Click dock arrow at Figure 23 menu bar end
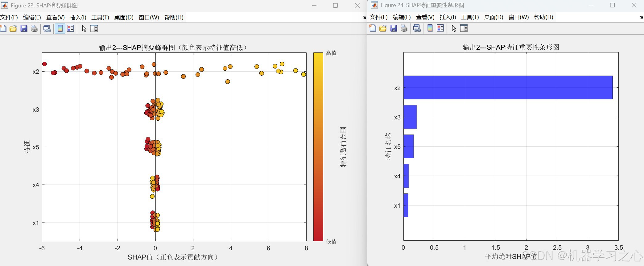The width and height of the screenshot is (644, 266). [x=364, y=18]
